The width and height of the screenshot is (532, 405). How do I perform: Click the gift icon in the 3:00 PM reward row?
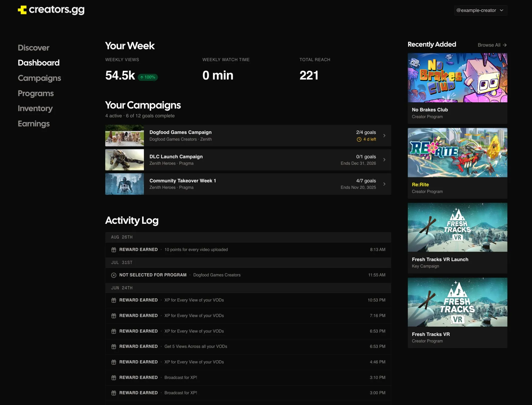[114, 393]
